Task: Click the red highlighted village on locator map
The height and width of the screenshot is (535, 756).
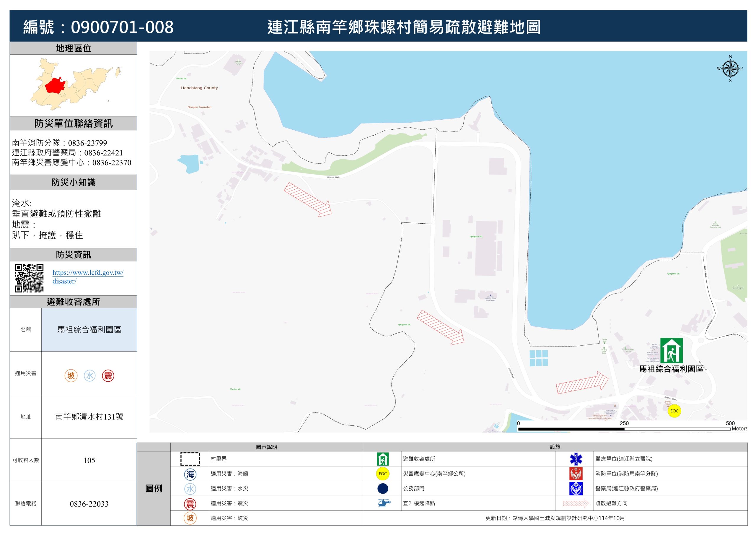Action: (54, 86)
